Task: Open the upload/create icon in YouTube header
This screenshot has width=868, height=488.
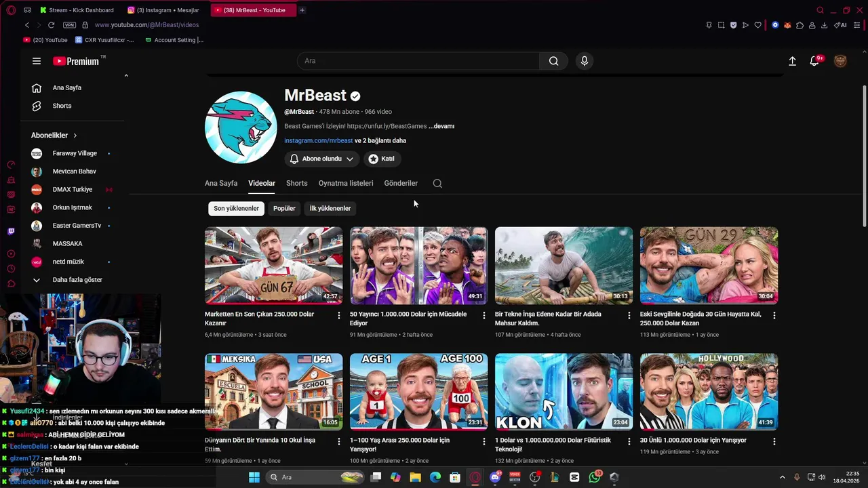Action: click(792, 61)
